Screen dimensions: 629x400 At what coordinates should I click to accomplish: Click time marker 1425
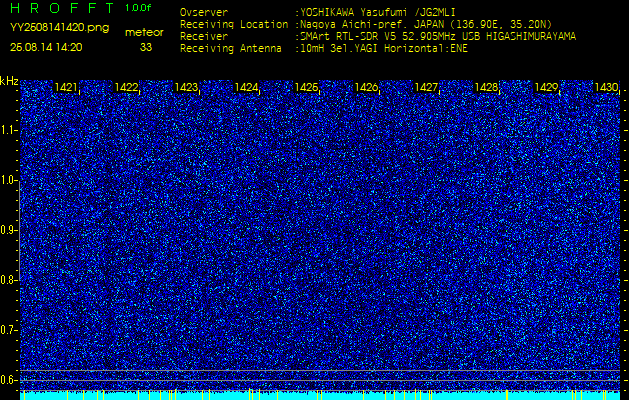306,87
